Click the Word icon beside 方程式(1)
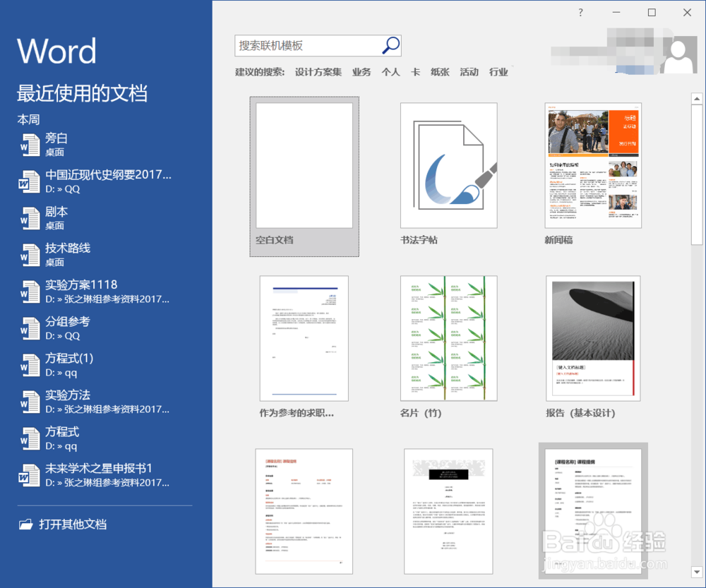 pyautogui.click(x=30, y=365)
